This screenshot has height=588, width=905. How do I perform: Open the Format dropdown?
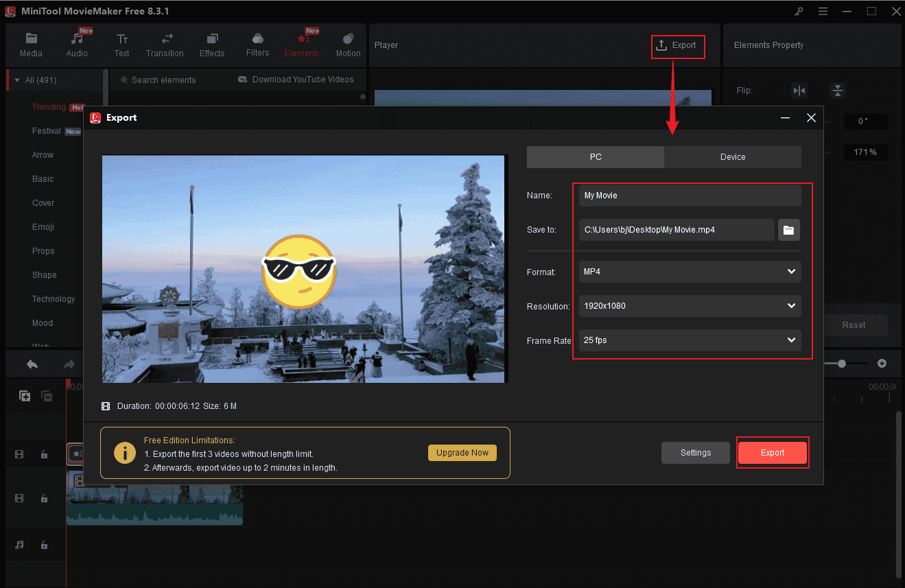[689, 272]
